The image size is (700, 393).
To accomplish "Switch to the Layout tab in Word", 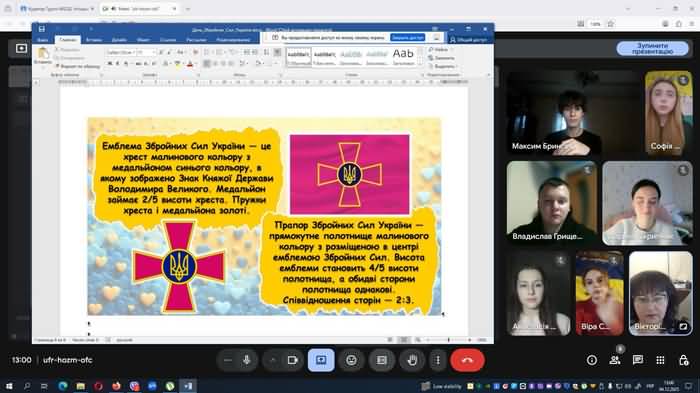I will pyautogui.click(x=143, y=40).
